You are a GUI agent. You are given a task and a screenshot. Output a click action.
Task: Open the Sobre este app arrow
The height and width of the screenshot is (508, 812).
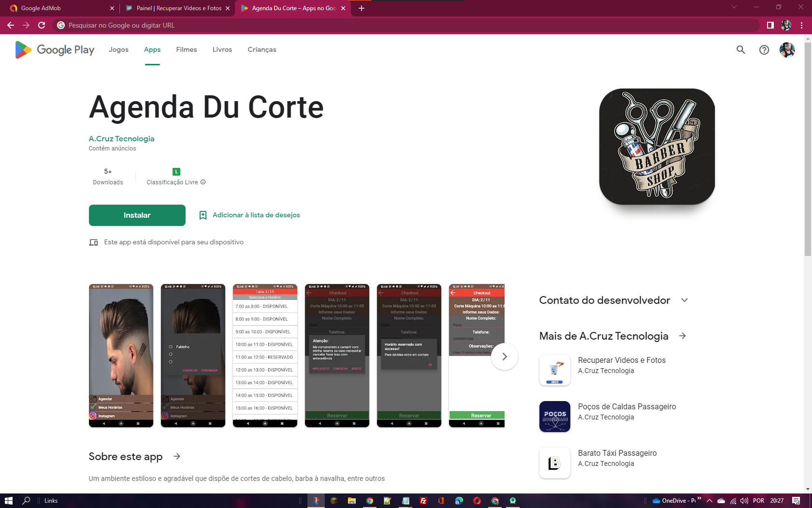(x=177, y=456)
